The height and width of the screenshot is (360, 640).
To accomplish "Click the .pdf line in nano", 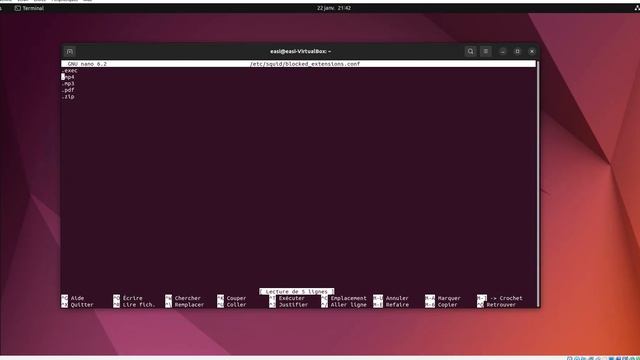I will 68,90.
